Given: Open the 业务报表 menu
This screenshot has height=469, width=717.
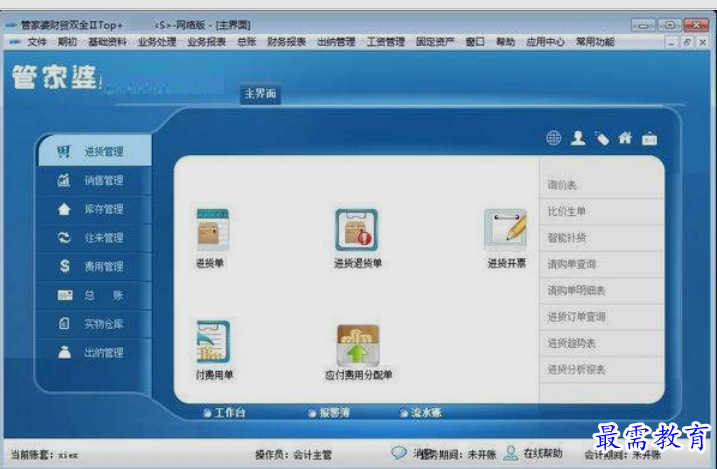Looking at the screenshot, I should click(207, 42).
